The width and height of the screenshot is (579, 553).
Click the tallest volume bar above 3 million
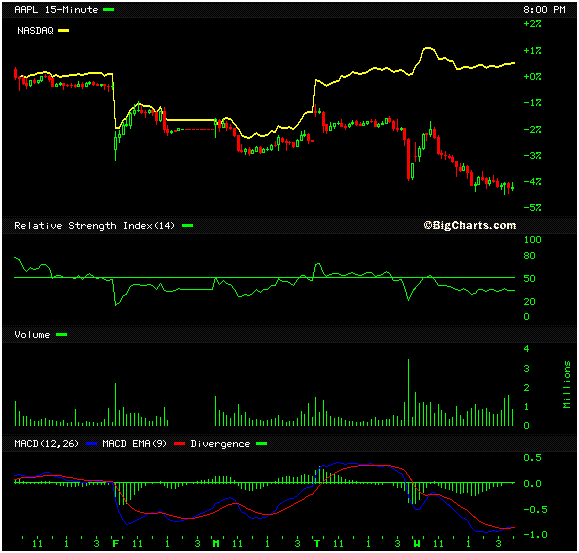408,392
